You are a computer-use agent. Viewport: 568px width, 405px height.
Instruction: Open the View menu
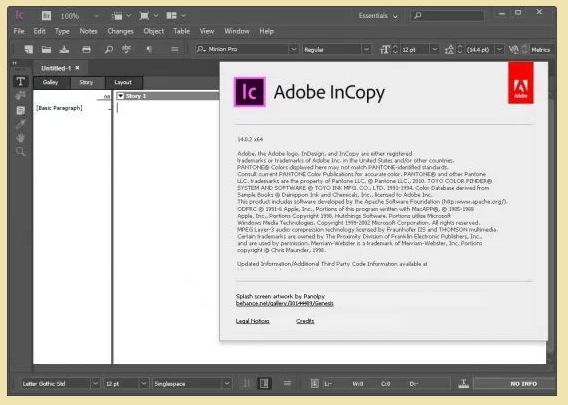click(207, 31)
